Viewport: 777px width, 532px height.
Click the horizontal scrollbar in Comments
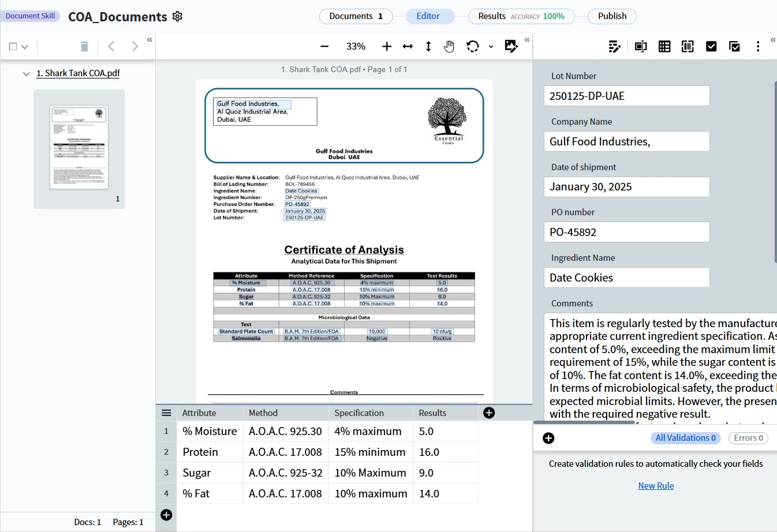point(584,422)
